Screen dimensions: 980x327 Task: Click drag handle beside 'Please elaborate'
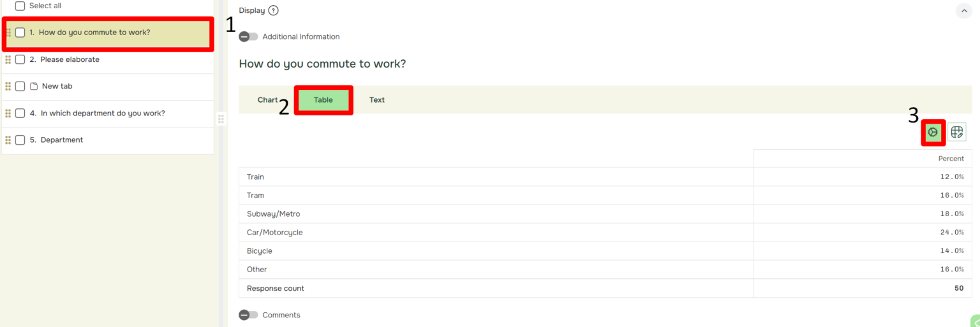point(8,59)
